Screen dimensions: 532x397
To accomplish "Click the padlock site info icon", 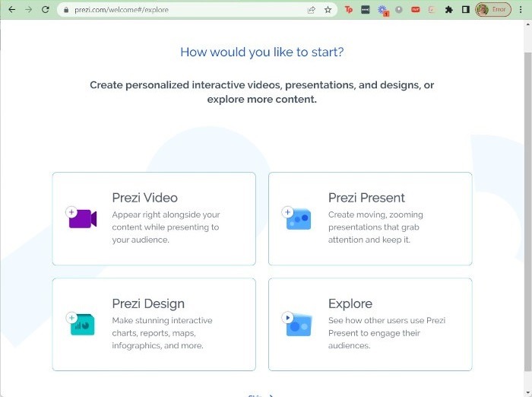I will tap(66, 10).
